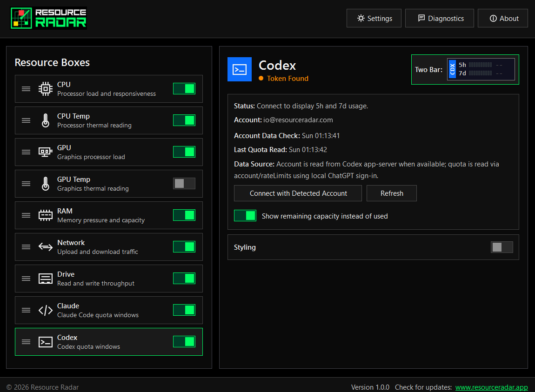Image resolution: width=535 pixels, height=392 pixels.
Task: Click the large blue Codex header icon
Action: [240, 69]
